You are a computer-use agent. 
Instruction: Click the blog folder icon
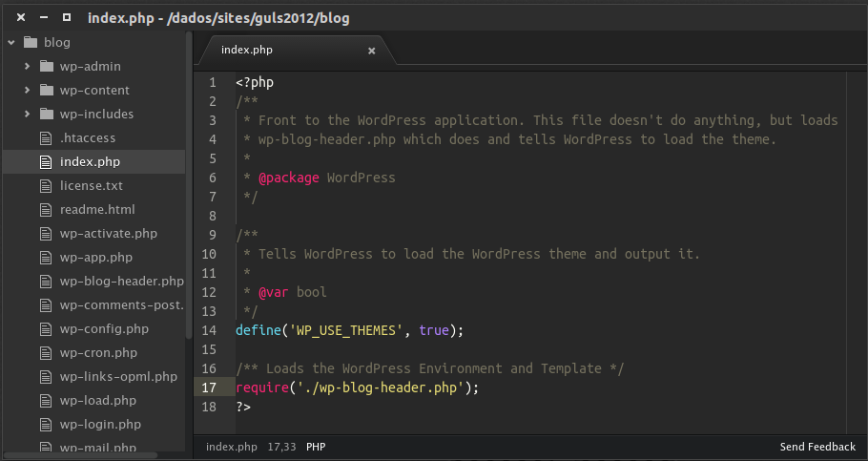31,42
